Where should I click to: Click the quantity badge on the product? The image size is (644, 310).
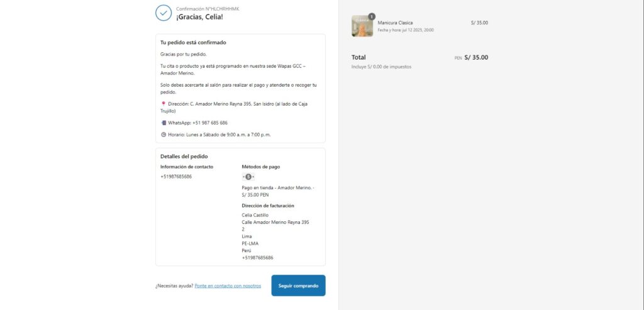click(372, 16)
